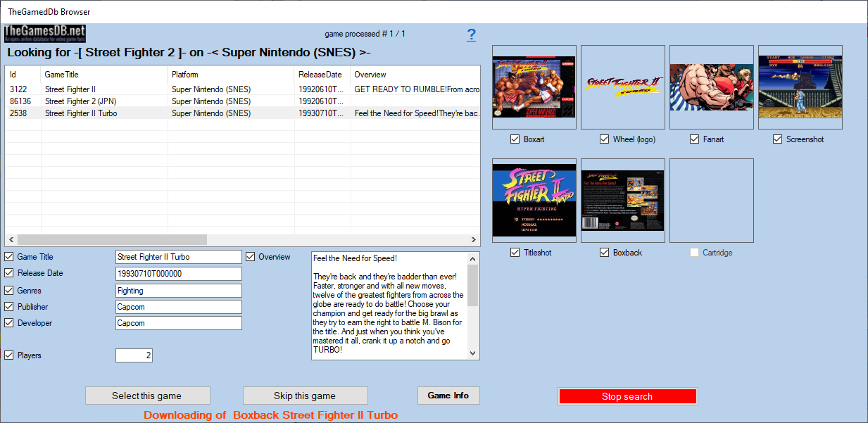Click the red Stop search button
This screenshot has width=868, height=423.
coord(627,396)
